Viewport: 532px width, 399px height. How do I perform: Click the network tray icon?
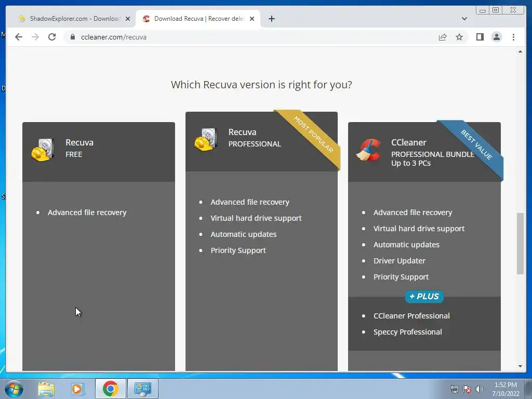click(x=454, y=389)
